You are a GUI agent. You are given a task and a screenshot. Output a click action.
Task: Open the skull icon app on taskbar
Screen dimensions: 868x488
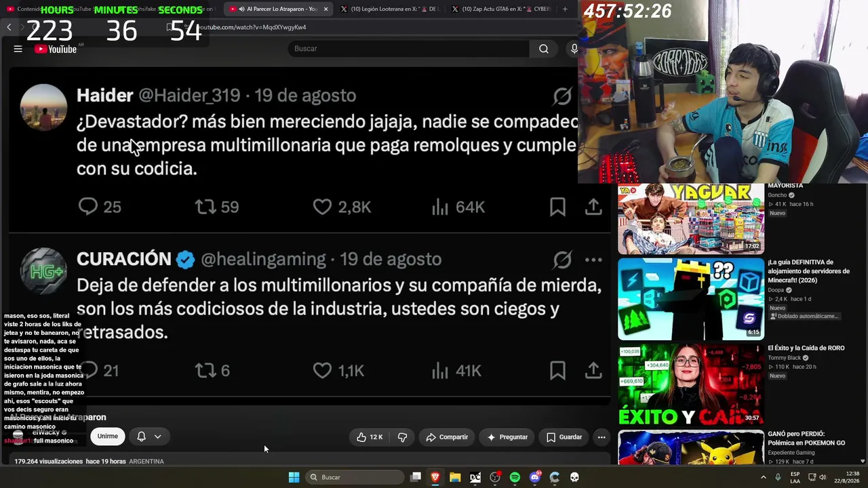[574, 477]
